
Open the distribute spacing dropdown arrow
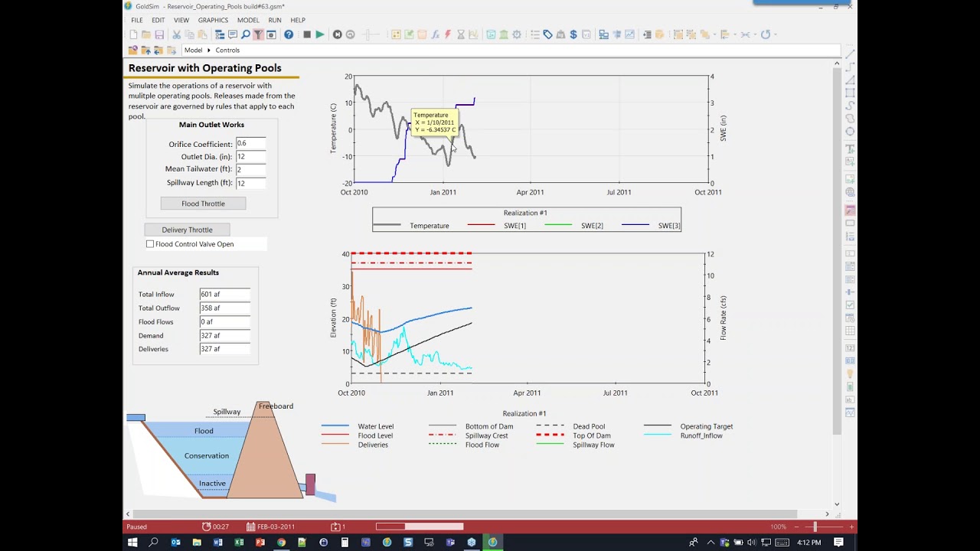[x=755, y=34]
